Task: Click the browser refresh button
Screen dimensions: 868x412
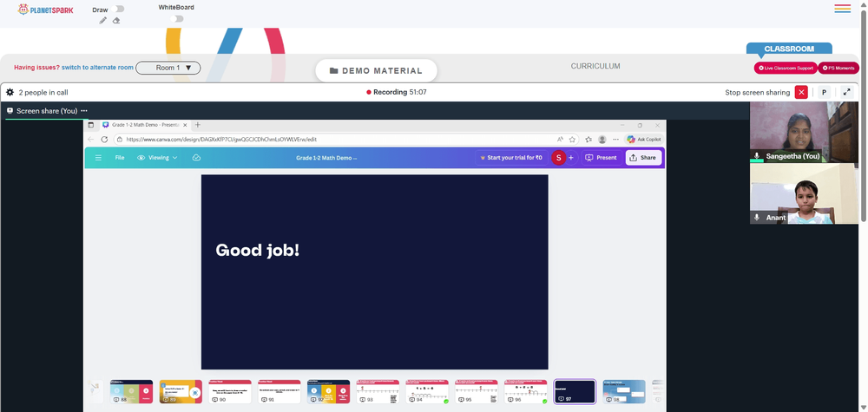Action: (104, 140)
